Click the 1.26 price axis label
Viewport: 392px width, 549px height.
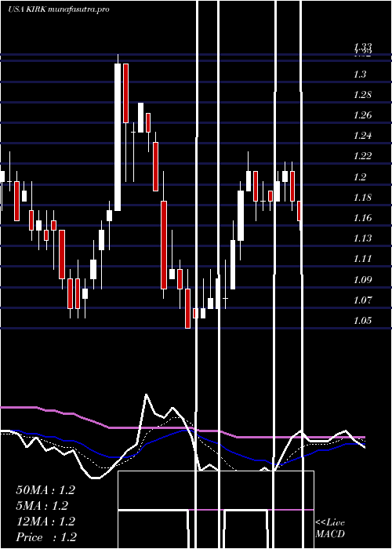[x=362, y=115]
